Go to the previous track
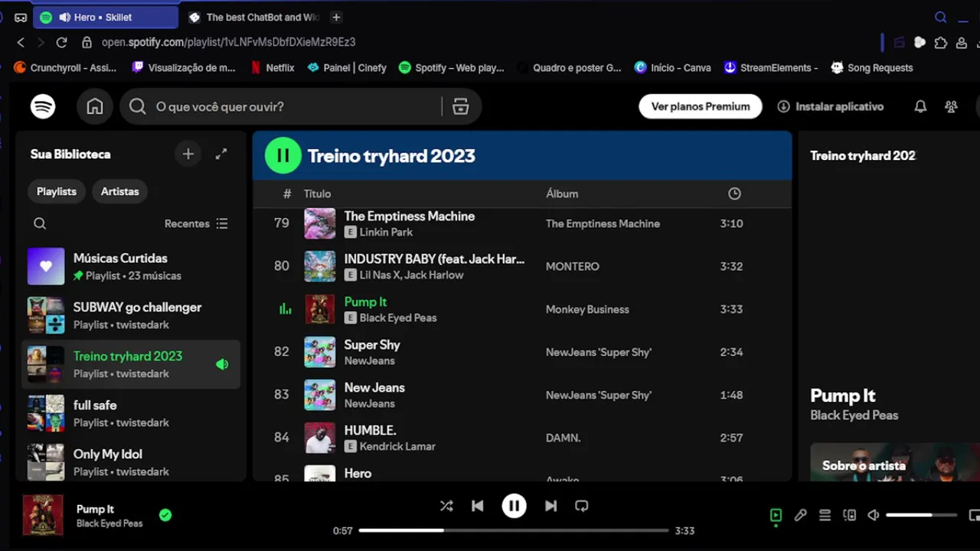 point(477,506)
